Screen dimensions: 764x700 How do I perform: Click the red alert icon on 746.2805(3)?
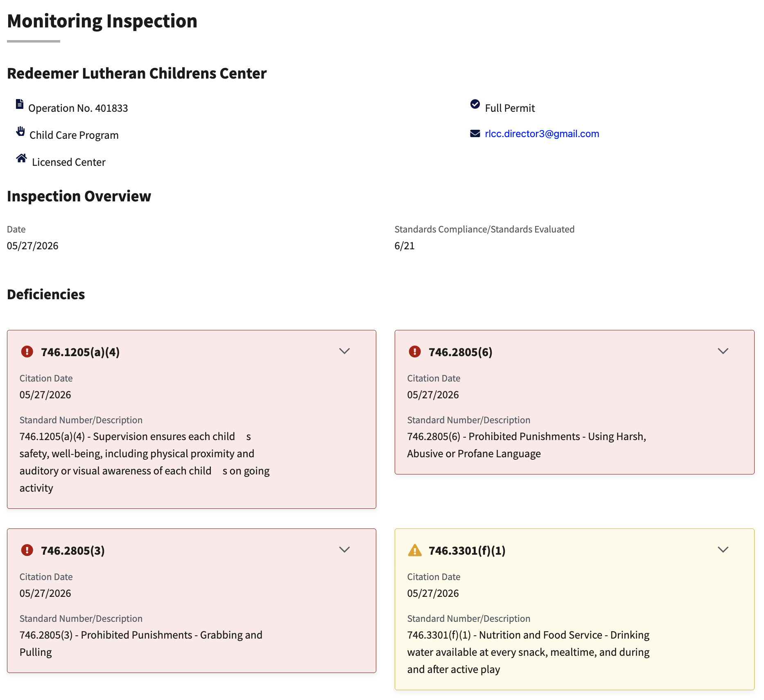click(27, 550)
